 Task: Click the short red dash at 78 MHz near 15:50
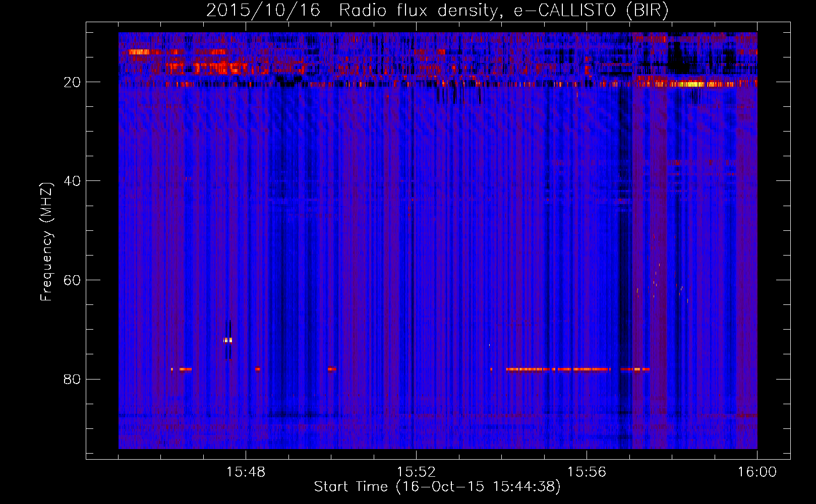click(331, 369)
